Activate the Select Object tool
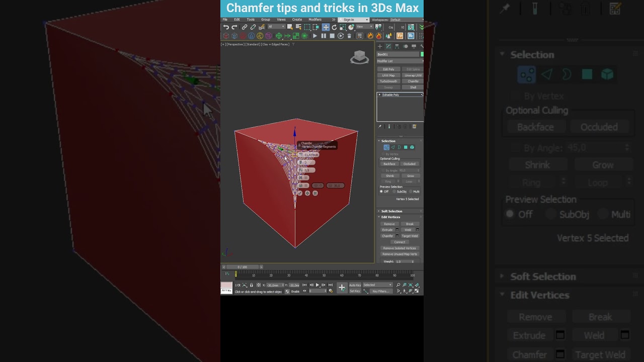Image resolution: width=644 pixels, height=362 pixels. pyautogui.click(x=290, y=27)
